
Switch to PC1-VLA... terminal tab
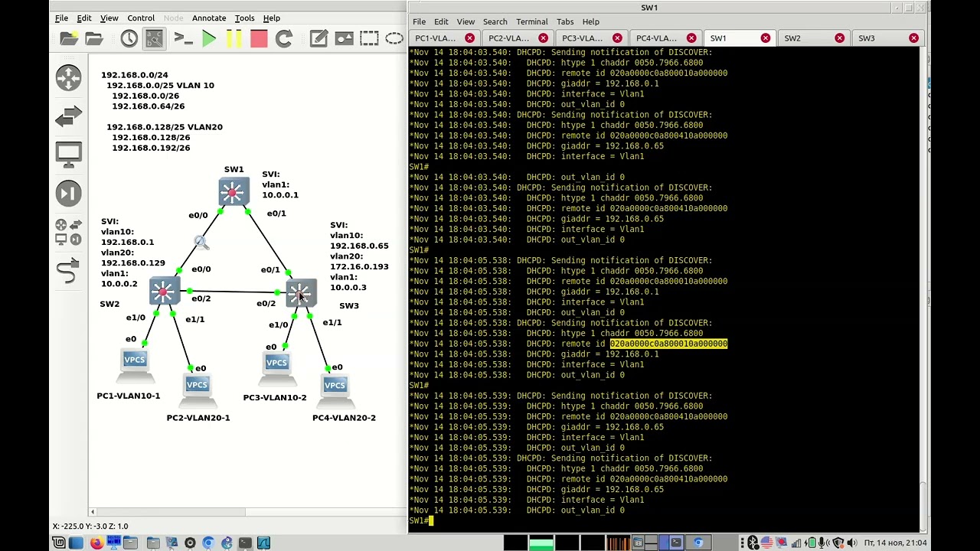pyautogui.click(x=436, y=38)
